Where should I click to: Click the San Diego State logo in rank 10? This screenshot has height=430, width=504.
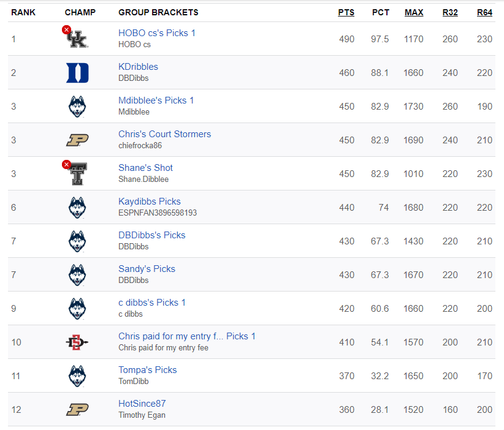point(77,342)
